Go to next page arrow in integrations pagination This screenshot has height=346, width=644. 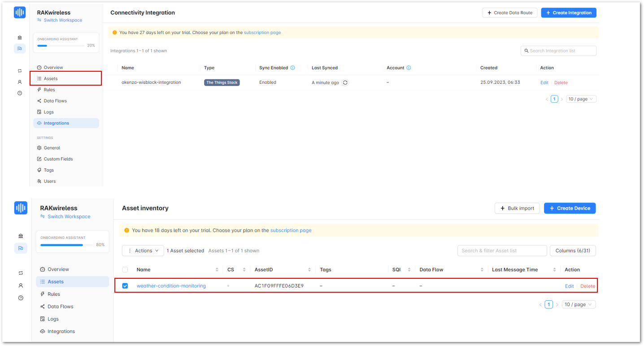tap(561, 99)
